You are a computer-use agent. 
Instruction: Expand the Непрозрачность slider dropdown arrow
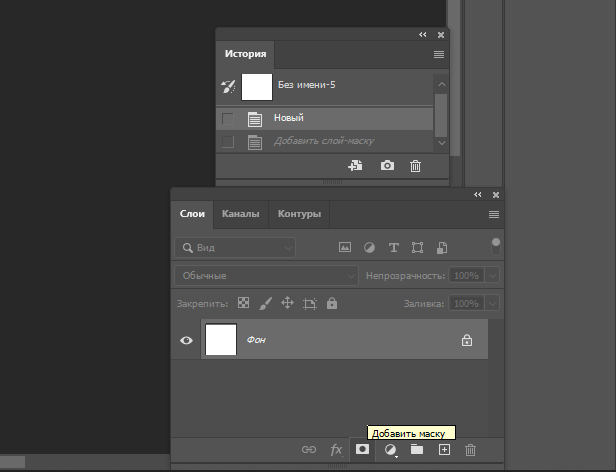492,275
